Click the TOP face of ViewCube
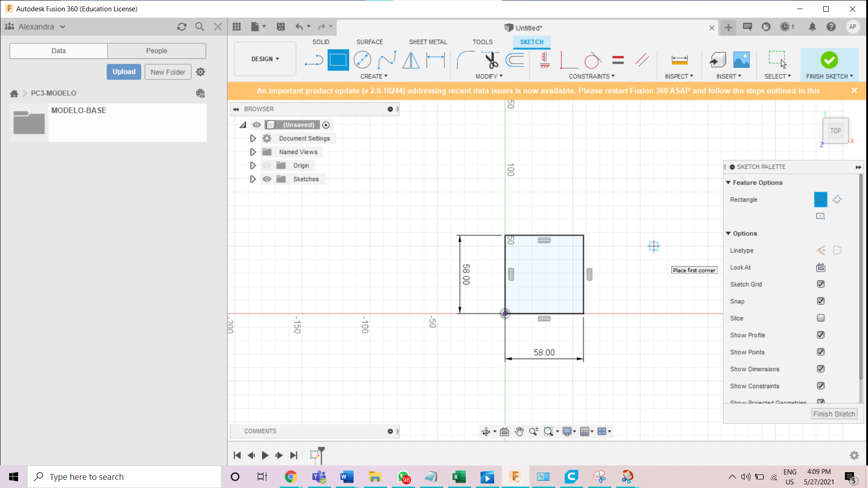Viewport: 868px width, 488px height. click(835, 131)
